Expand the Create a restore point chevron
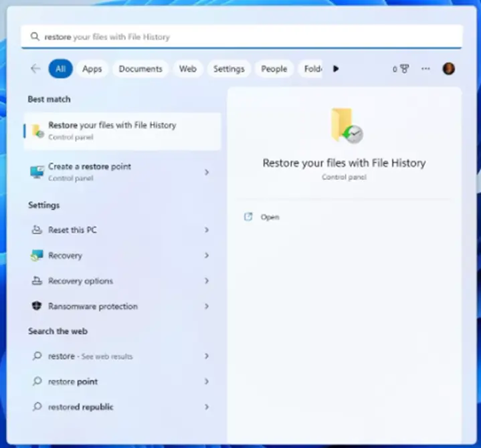 click(x=207, y=173)
